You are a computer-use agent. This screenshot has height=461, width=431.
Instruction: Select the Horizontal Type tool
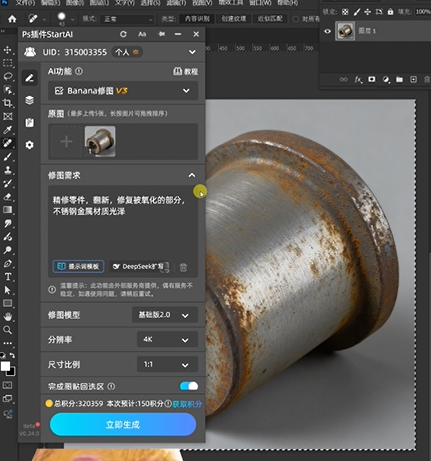click(7, 277)
